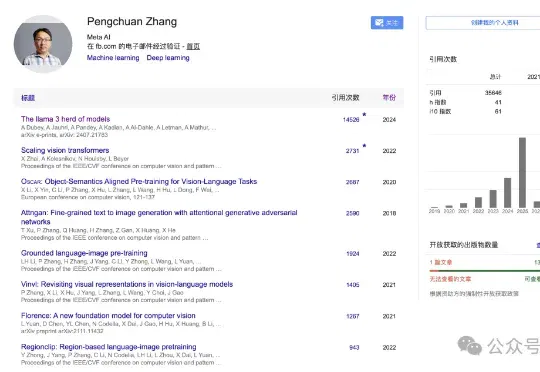Open the Vinvl visual representations paper
Screen dimensions: 540x372
coord(127,285)
